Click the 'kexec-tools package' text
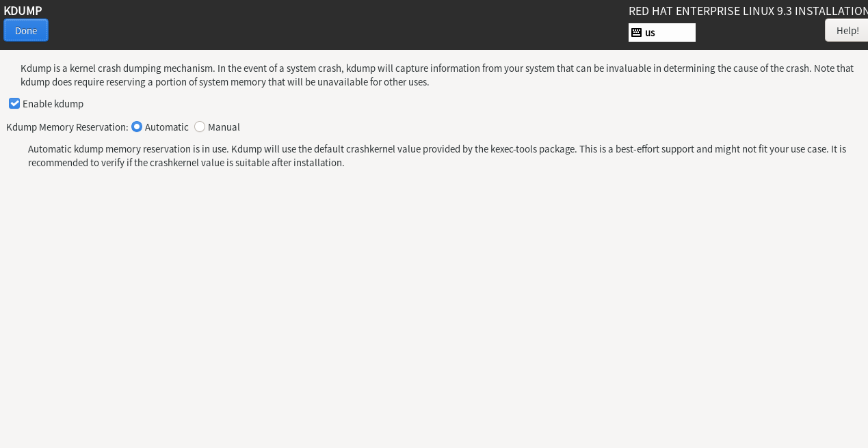Viewport: 868px width, 448px height. (534, 149)
